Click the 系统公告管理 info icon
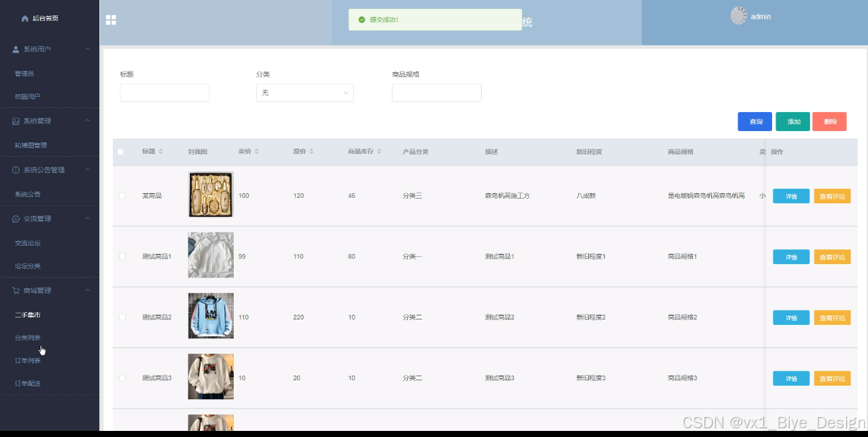Viewport: 868px width, 437px height. click(x=16, y=170)
